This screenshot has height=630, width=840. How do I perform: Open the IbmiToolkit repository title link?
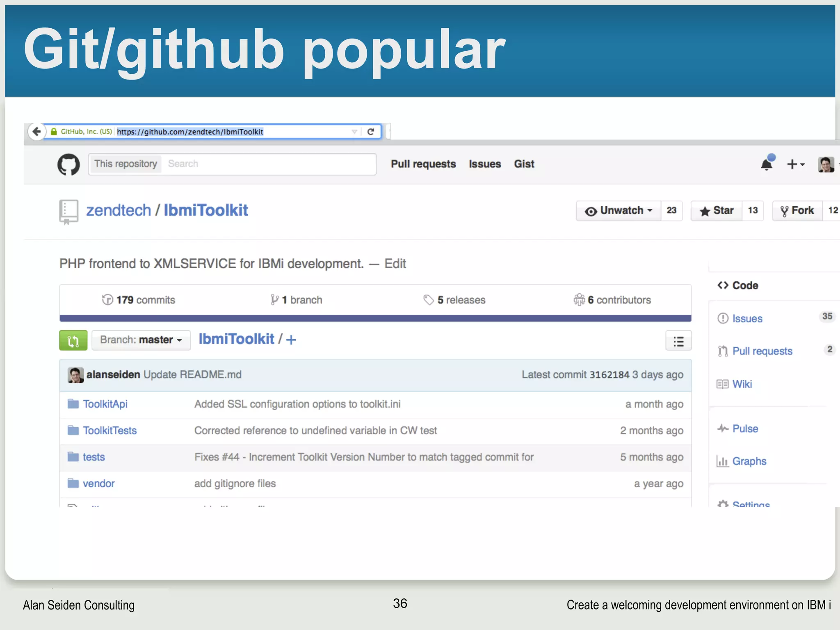206,210
